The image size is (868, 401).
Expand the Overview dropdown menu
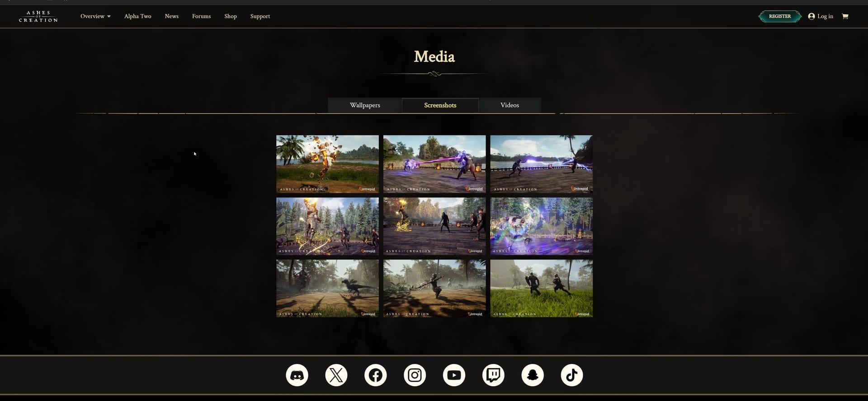[x=95, y=16]
